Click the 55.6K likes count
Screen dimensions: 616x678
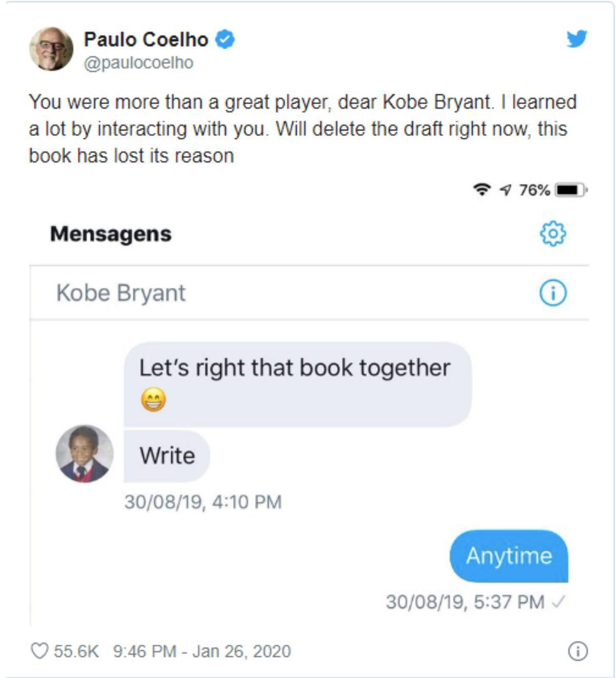76,651
